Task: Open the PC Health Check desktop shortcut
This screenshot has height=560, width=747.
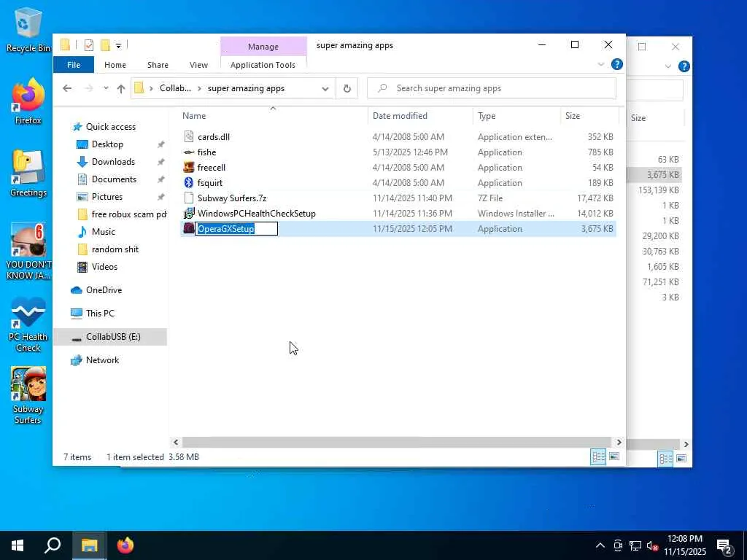Action: coord(28,324)
